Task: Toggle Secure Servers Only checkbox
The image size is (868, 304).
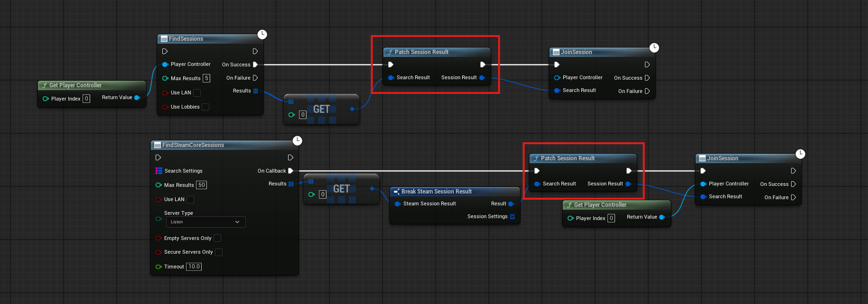Action: pos(219,252)
